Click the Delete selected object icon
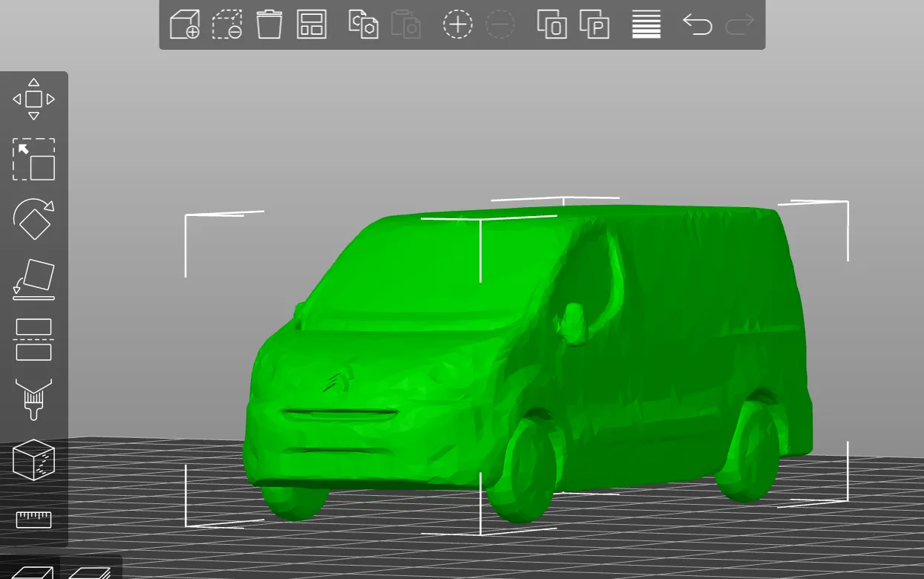 (227, 24)
